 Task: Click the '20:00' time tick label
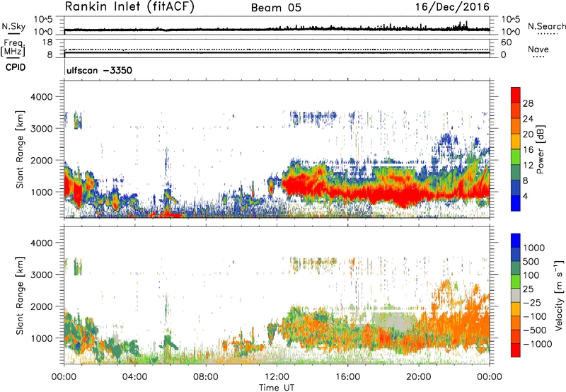click(418, 377)
